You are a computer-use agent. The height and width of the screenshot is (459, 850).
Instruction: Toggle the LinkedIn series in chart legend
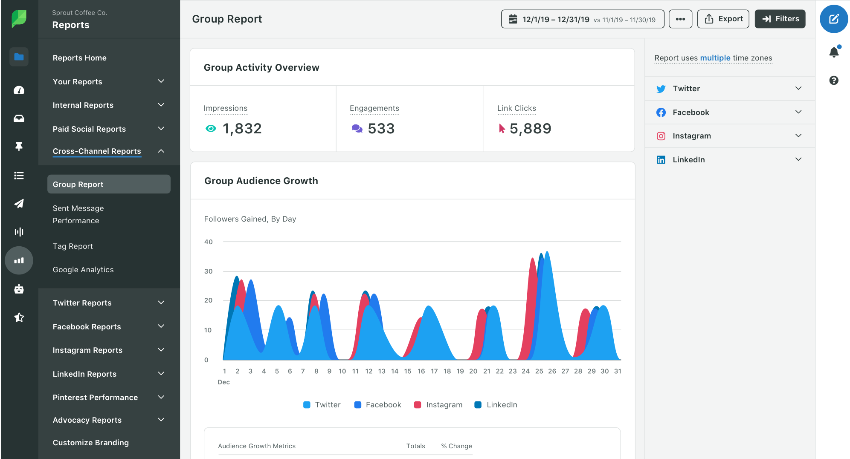point(495,405)
